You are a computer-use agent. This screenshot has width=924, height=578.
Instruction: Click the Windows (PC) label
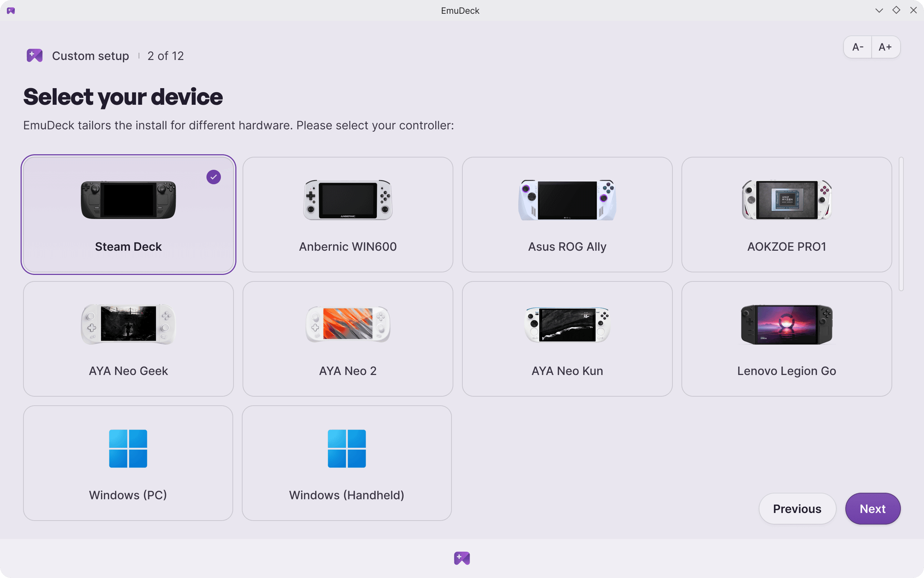coord(128,495)
